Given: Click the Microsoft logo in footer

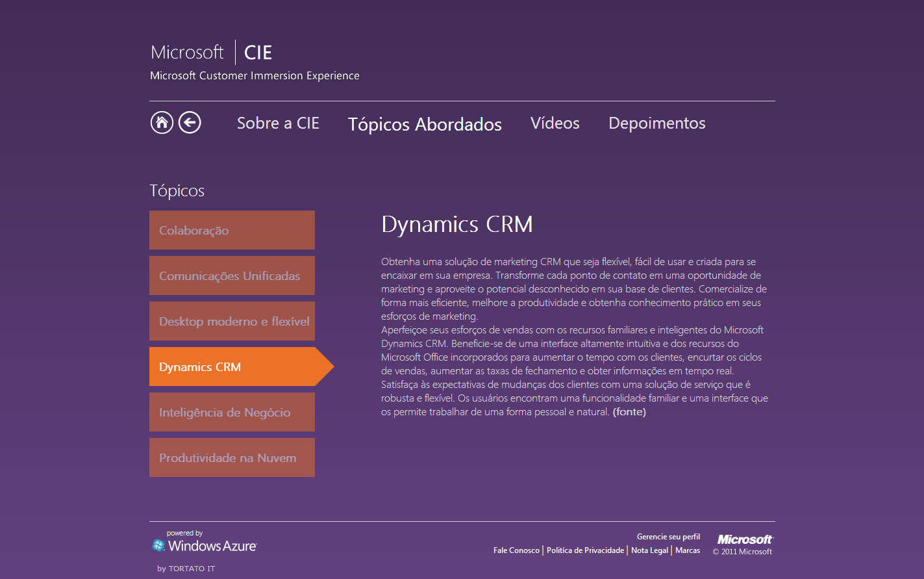Looking at the screenshot, I should 745,539.
